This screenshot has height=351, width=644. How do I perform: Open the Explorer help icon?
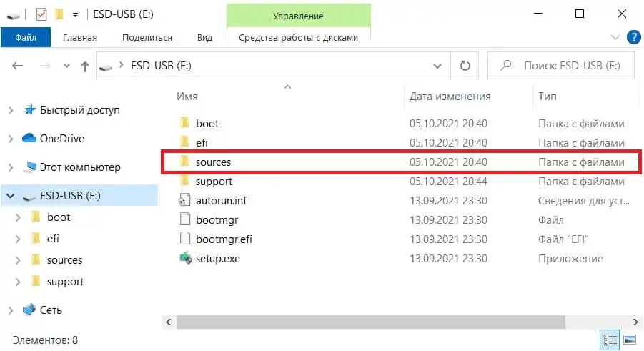click(634, 37)
